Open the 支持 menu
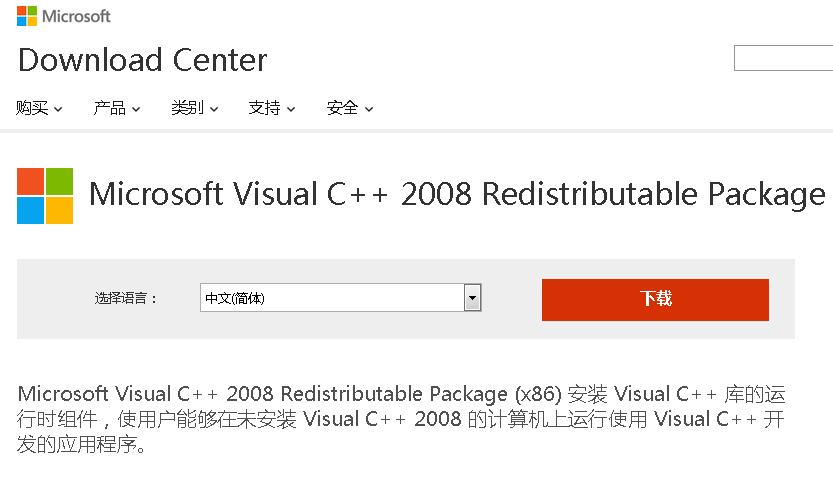Viewport: 833px width, 492px height. [x=264, y=108]
